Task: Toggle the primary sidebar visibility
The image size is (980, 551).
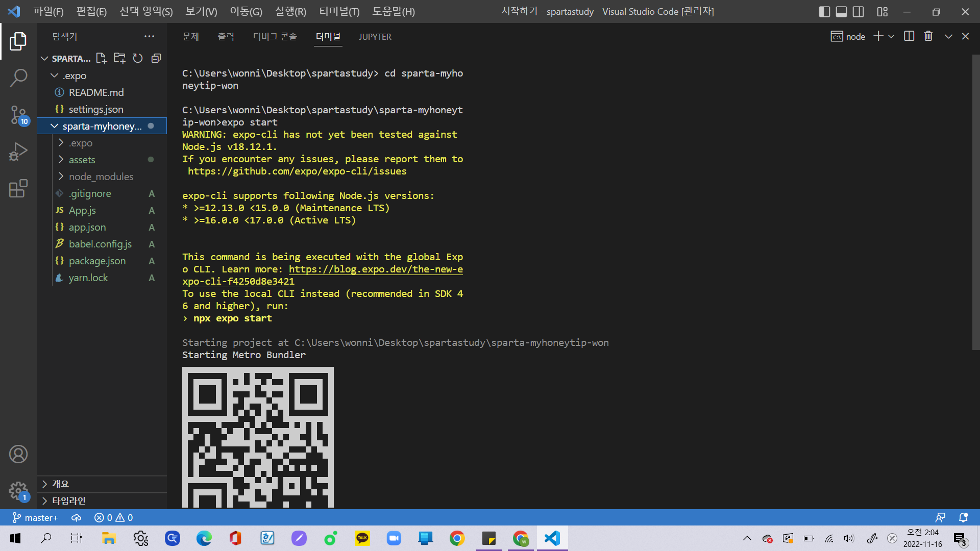Action: pos(824,11)
